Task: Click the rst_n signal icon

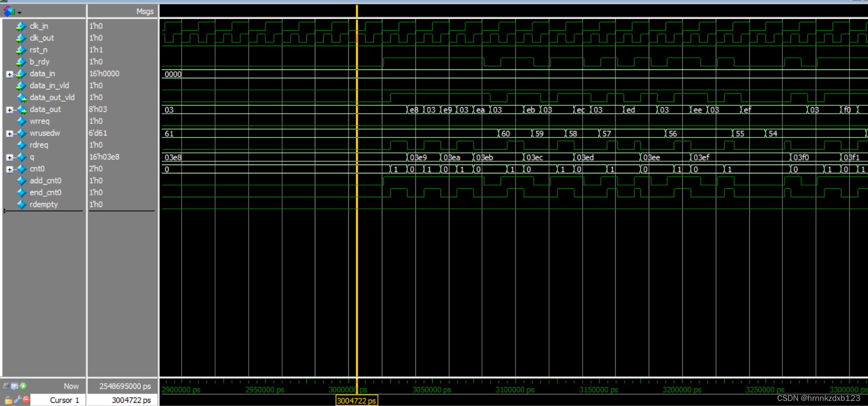Action: point(21,50)
